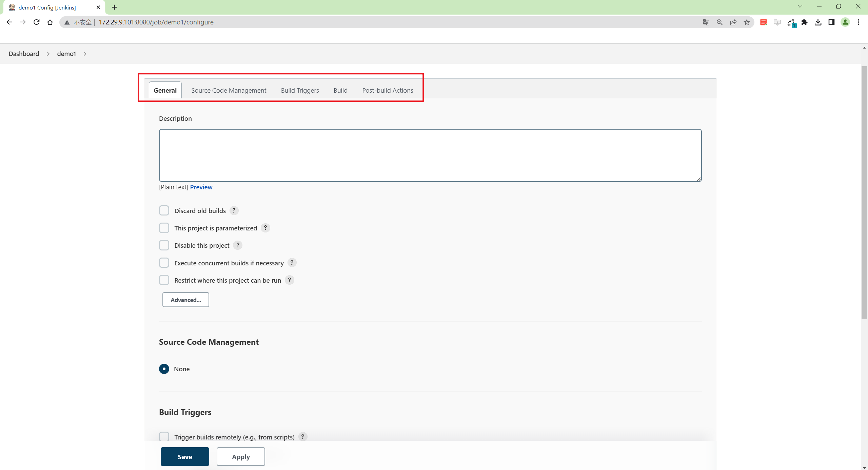The image size is (868, 470).
Task: Bookmark this page with the star icon
Action: 747,22
